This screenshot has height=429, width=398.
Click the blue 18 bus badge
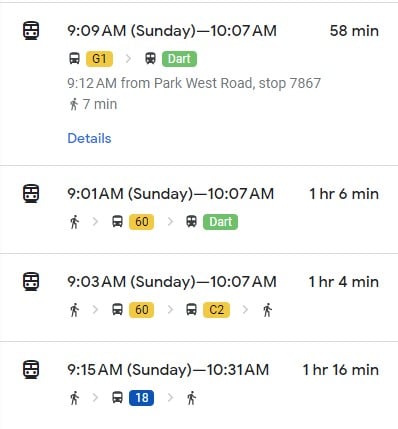point(142,398)
